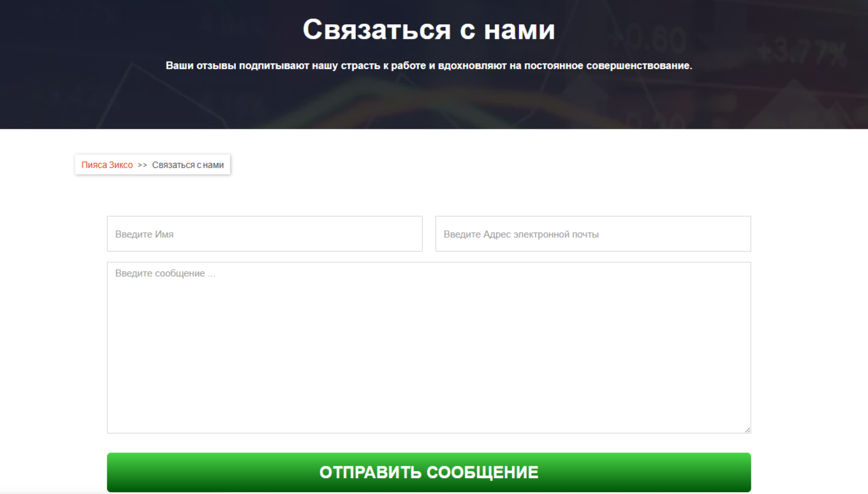Click the left edge of the name field
868x494 pixels.
coord(111,234)
